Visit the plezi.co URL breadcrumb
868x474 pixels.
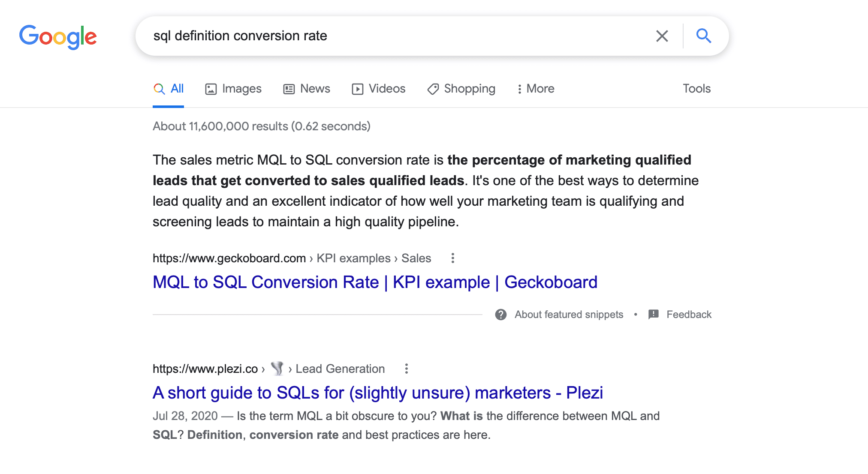205,369
